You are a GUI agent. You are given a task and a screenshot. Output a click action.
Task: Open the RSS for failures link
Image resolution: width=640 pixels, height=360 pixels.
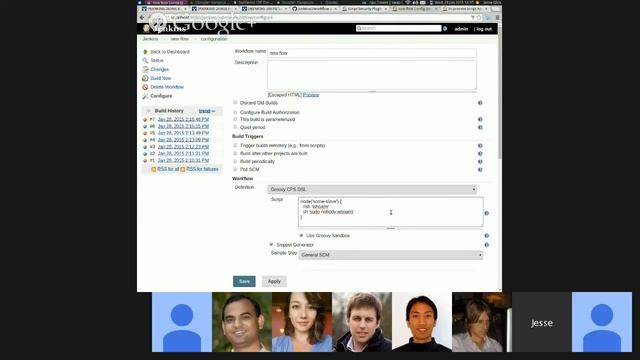click(202, 169)
